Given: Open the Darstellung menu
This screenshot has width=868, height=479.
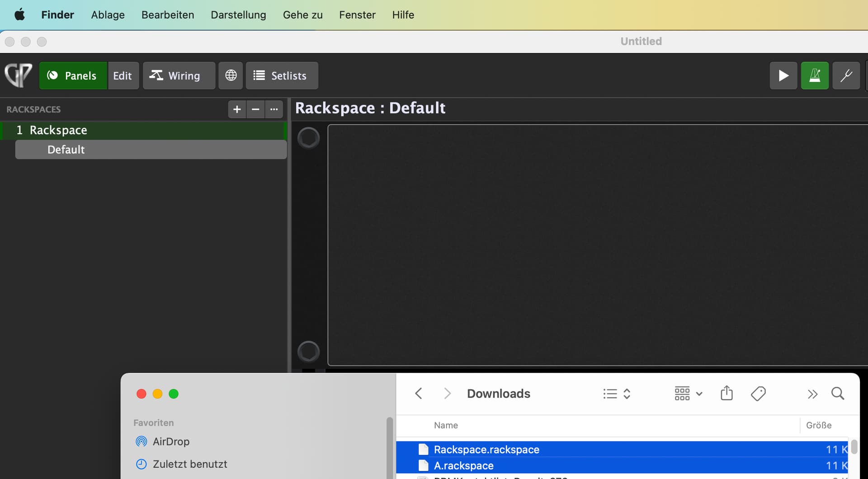Looking at the screenshot, I should click(x=238, y=15).
